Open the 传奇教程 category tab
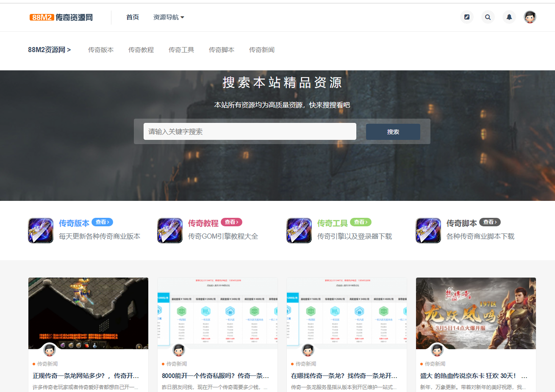Screen dimensions: 555x392 [x=141, y=50]
